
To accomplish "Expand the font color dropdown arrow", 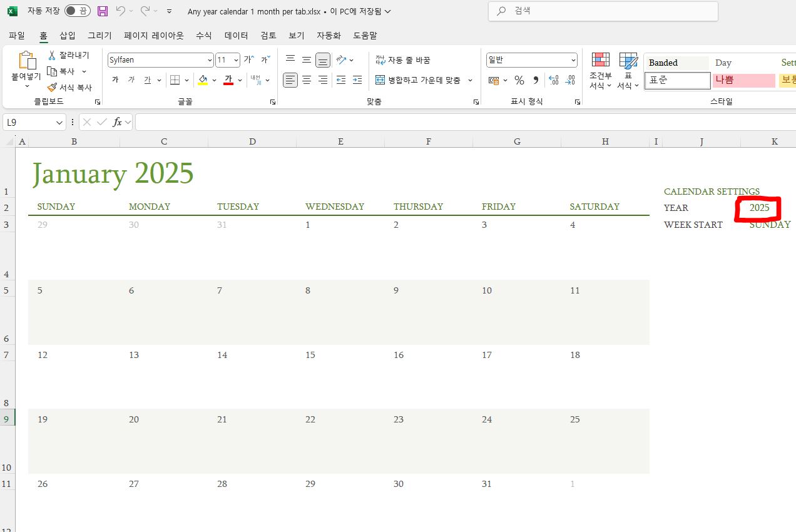I will (240, 80).
